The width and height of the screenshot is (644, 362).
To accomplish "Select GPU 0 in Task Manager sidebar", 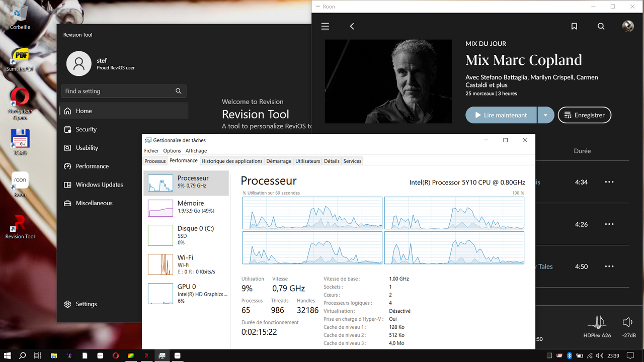I will [x=187, y=293].
